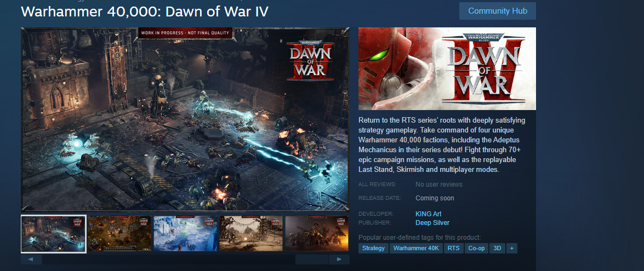
Task: Click the main large screenshot image
Action: (185, 119)
